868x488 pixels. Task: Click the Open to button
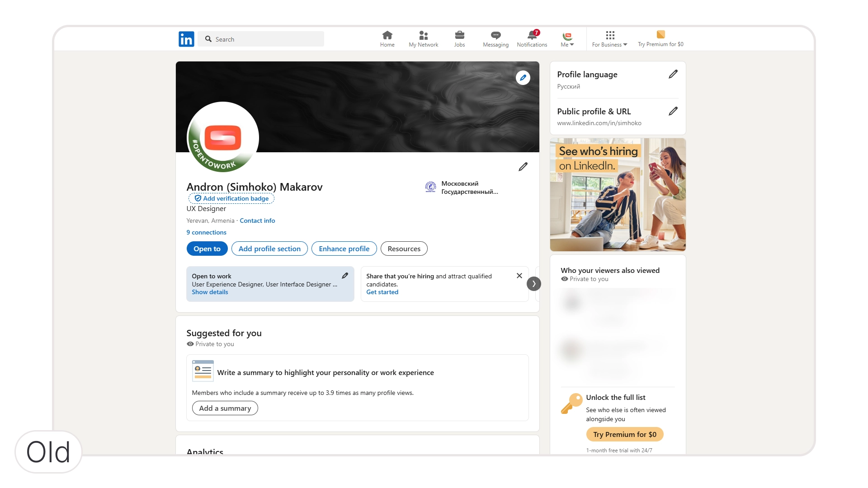coord(207,249)
